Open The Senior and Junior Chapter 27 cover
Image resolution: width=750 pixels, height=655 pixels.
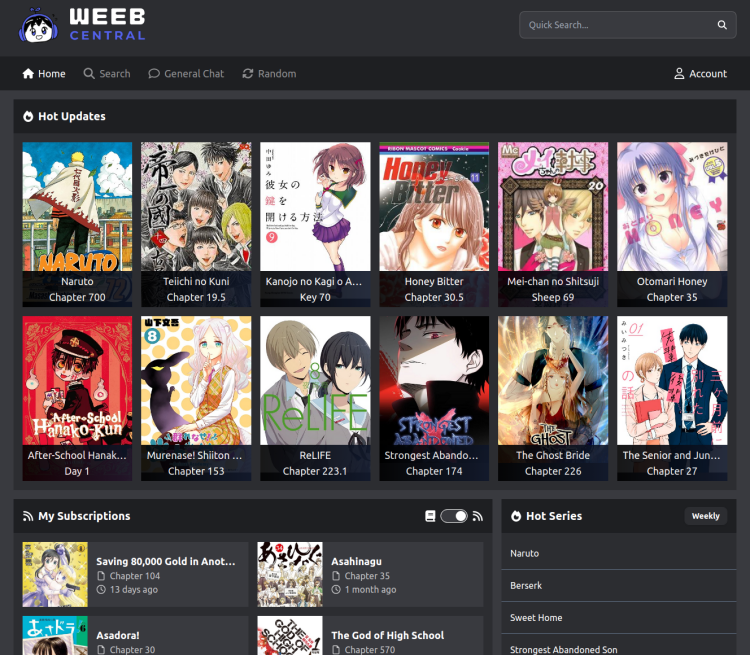coord(672,398)
